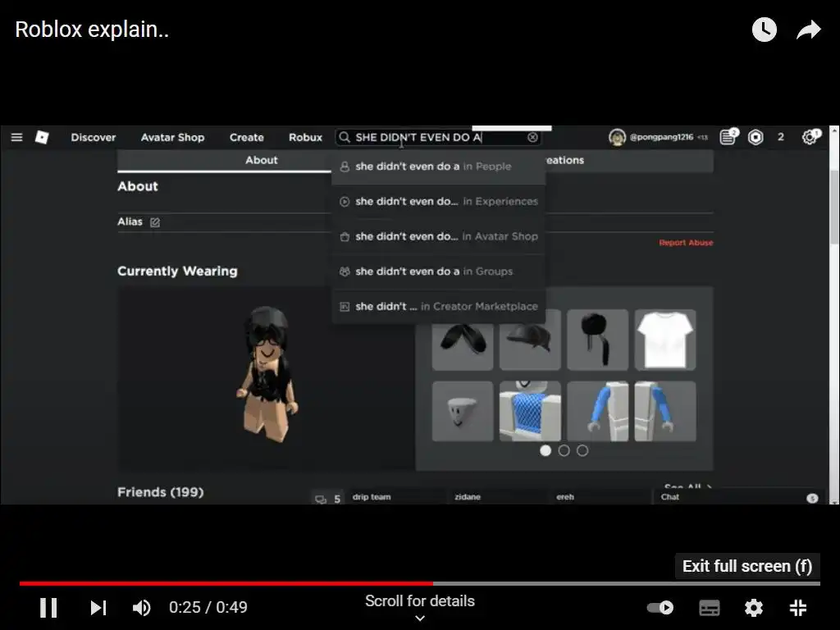Click the video title Roblox explain..
The height and width of the screenshot is (630, 840).
coord(92,30)
